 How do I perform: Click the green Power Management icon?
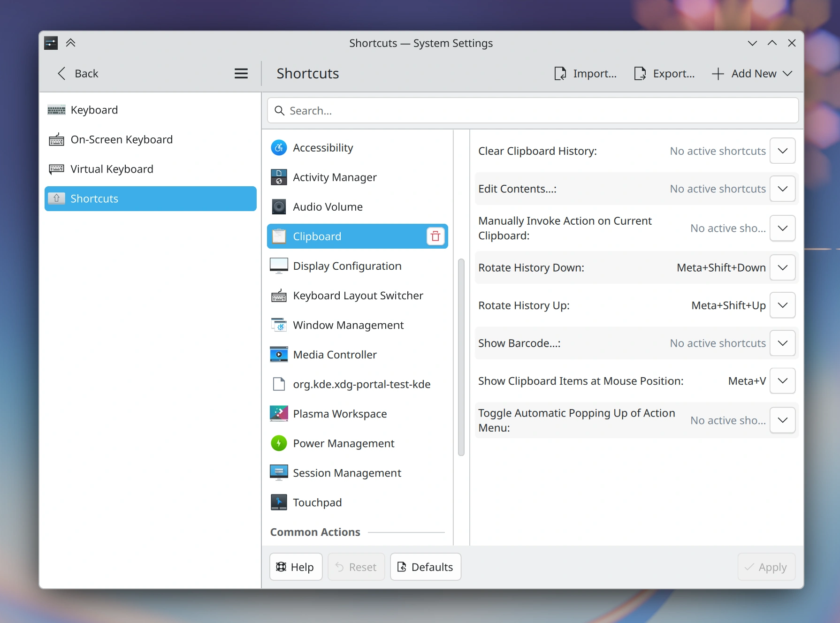(x=279, y=443)
